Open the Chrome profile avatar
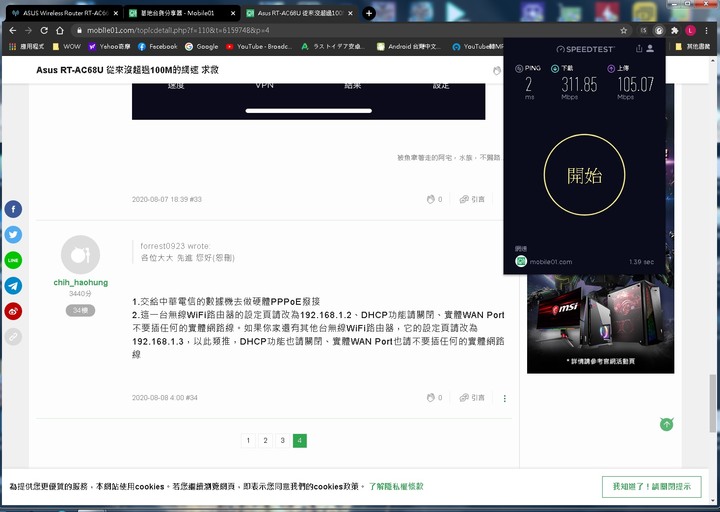Image resolution: width=720 pixels, height=512 pixels. [x=691, y=30]
